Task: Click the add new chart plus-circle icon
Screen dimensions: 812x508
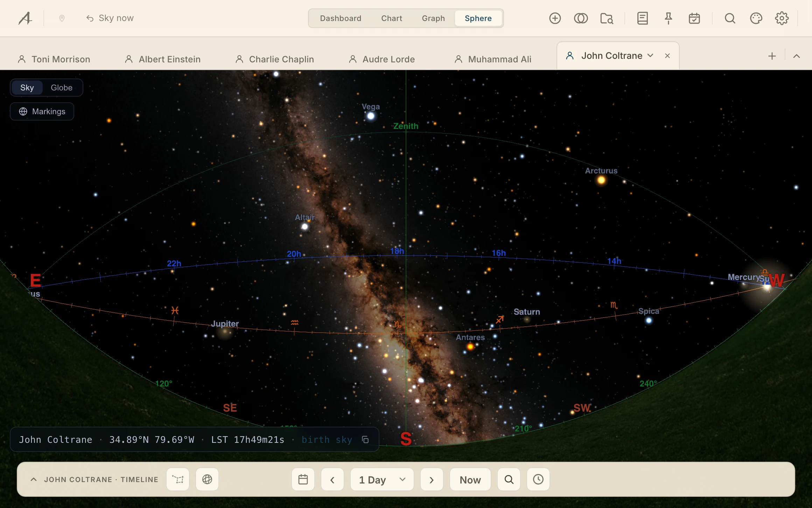Action: (555, 18)
